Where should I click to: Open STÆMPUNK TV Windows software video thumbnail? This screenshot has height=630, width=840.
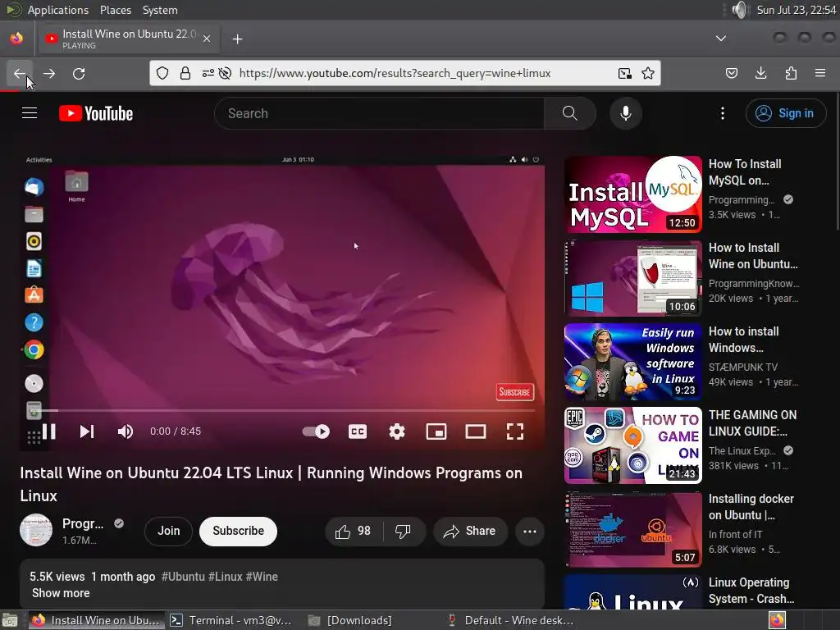point(633,362)
